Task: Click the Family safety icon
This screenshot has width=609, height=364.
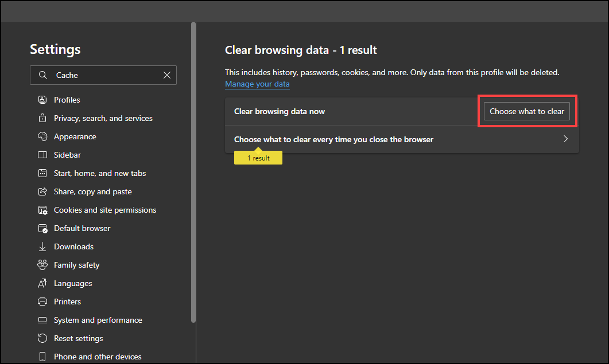Action: pos(42,265)
